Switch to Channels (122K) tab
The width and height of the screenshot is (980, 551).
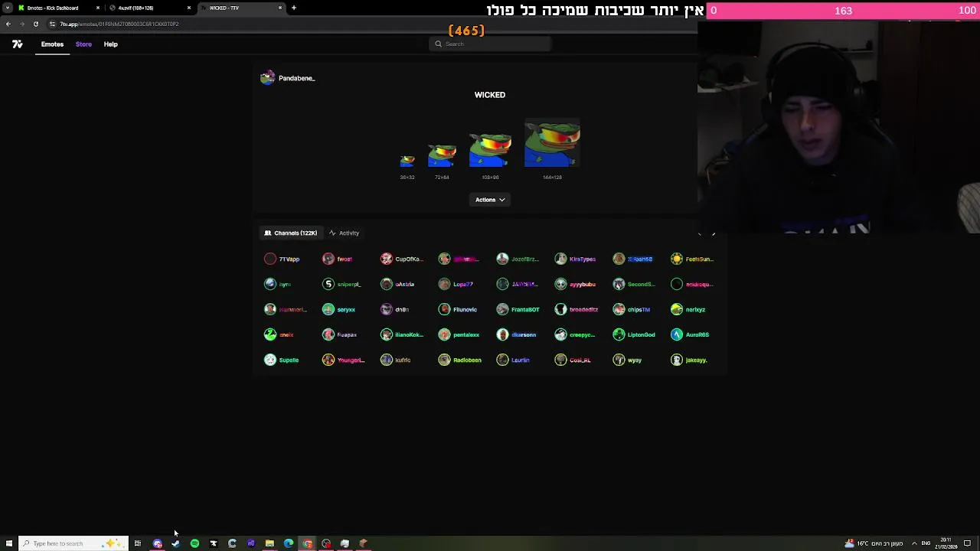coord(291,233)
